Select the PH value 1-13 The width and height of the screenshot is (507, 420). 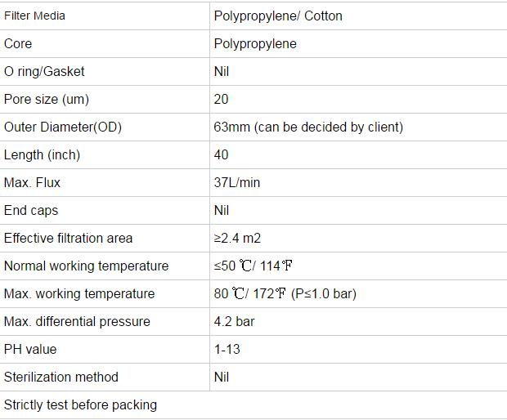tap(227, 349)
